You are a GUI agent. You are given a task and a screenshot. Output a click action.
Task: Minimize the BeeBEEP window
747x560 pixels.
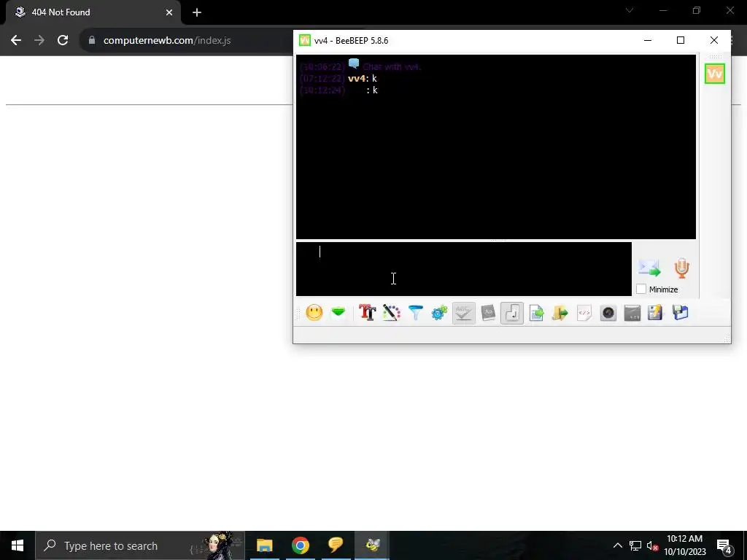(x=648, y=41)
